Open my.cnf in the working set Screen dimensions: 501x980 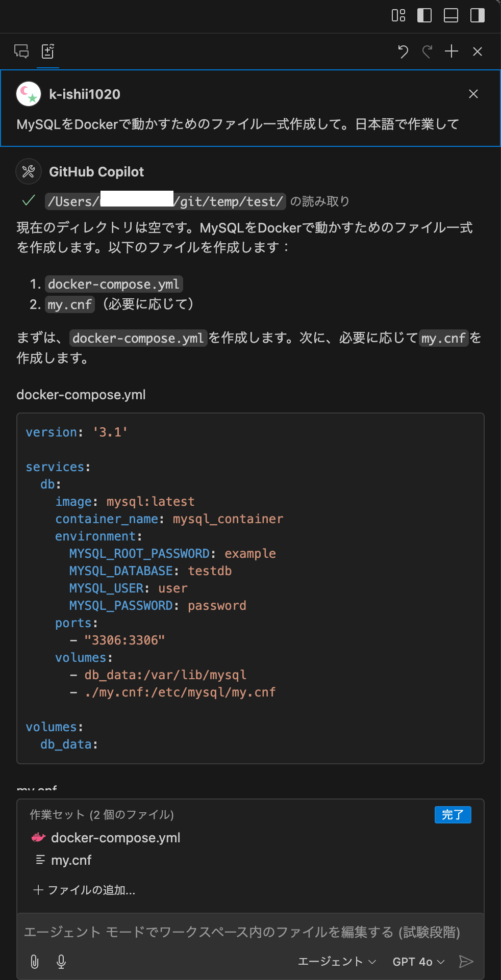pos(71,860)
